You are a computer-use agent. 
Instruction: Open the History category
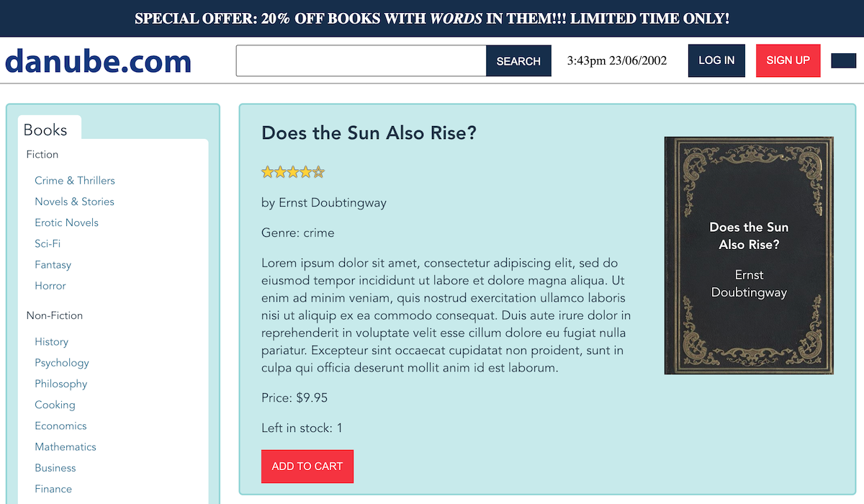[52, 342]
